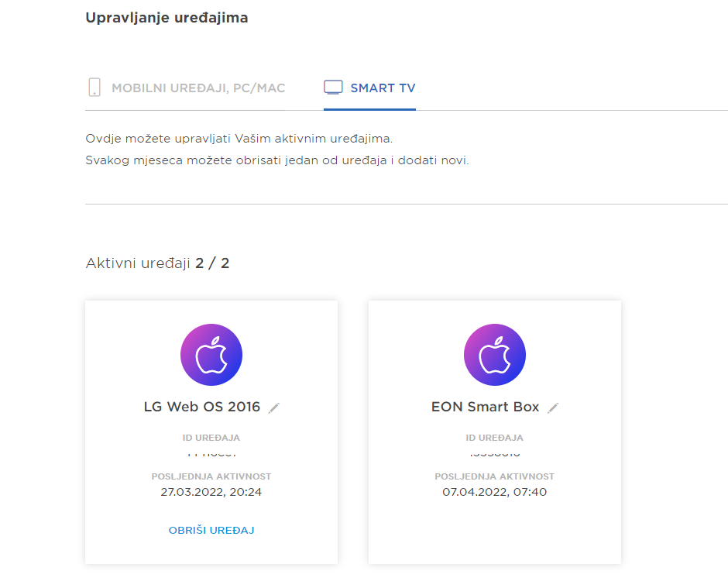Select the SMART TV tab label
728x588 pixels.
383,88
